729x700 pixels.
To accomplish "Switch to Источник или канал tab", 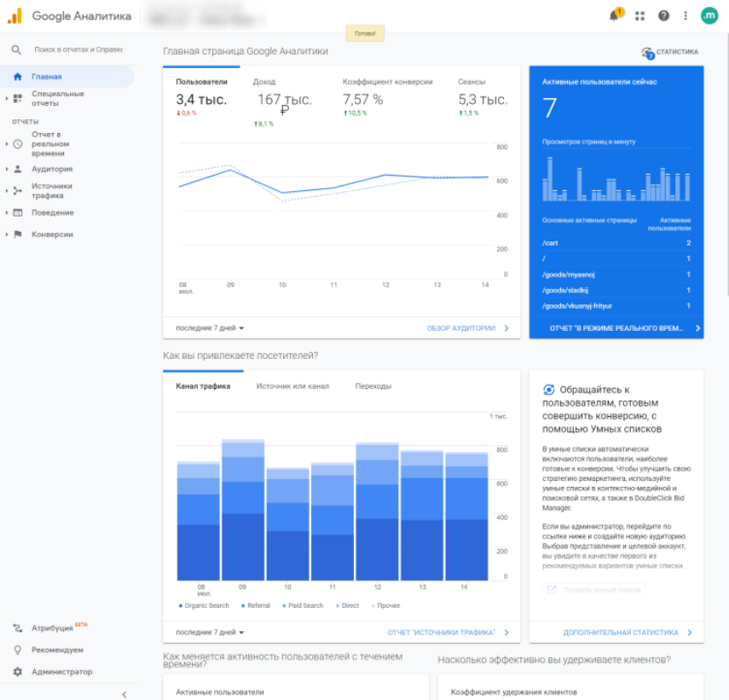I will pyautogui.click(x=292, y=386).
